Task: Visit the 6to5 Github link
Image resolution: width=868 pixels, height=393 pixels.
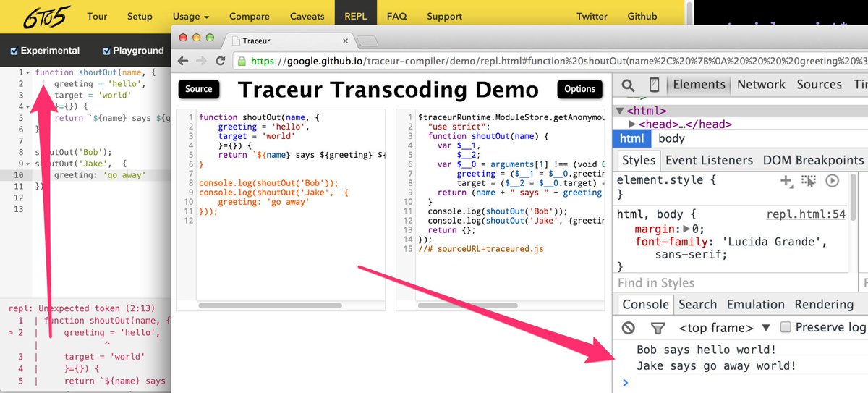Action: coord(642,16)
